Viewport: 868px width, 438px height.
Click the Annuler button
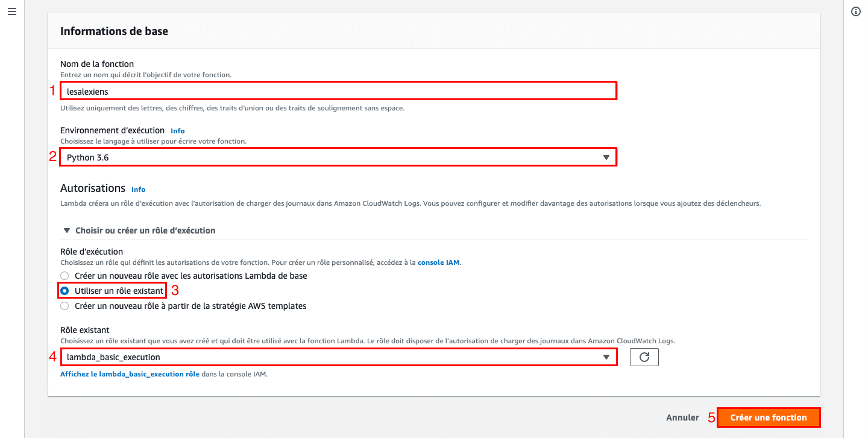[x=682, y=417]
